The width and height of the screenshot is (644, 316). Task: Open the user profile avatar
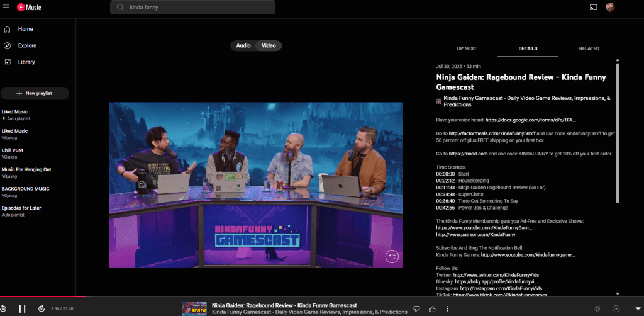click(x=610, y=7)
